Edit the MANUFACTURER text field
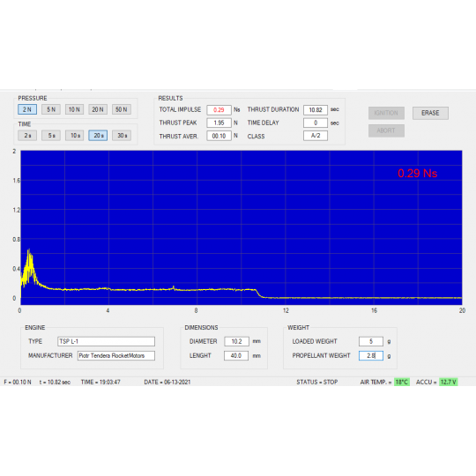This screenshot has width=476, height=476. tap(116, 355)
